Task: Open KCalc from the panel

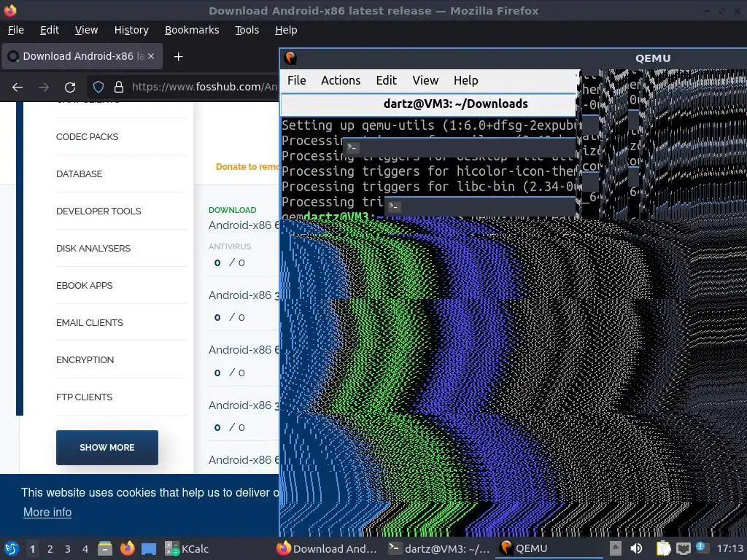Action: [x=187, y=548]
